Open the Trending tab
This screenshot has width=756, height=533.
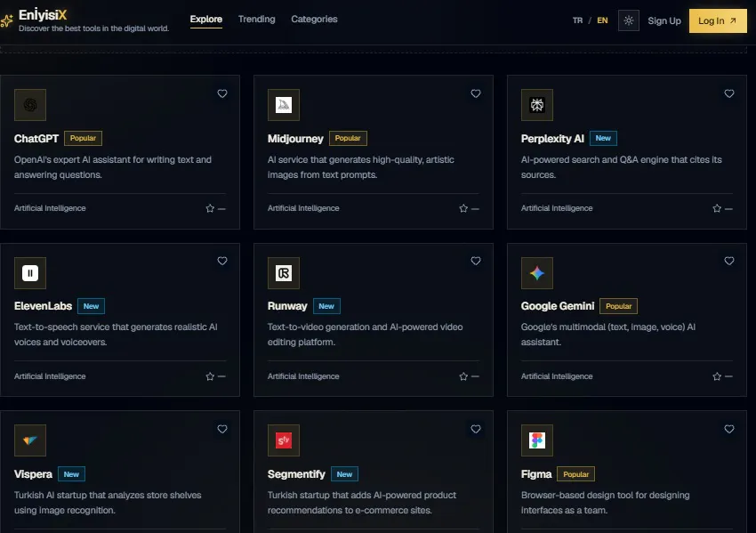pos(256,20)
